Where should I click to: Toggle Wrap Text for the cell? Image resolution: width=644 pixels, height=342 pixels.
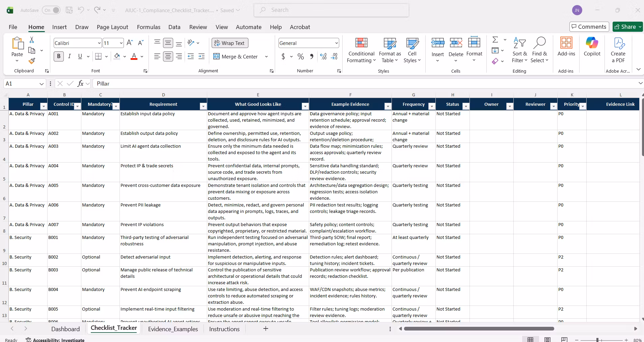(x=230, y=43)
